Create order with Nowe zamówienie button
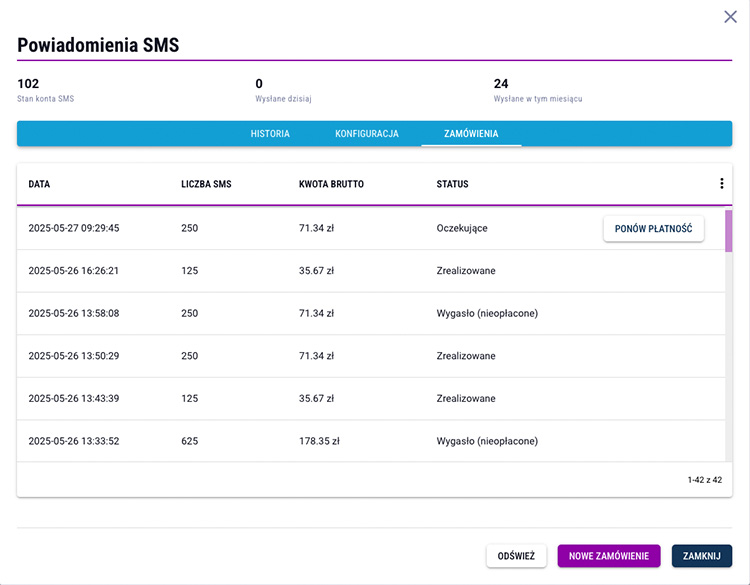Viewport: 750px width, 585px height. click(x=609, y=556)
